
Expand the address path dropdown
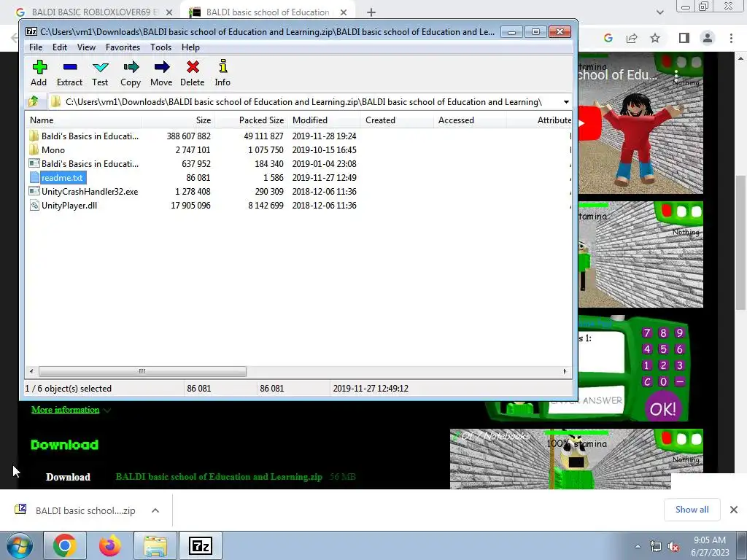click(566, 102)
